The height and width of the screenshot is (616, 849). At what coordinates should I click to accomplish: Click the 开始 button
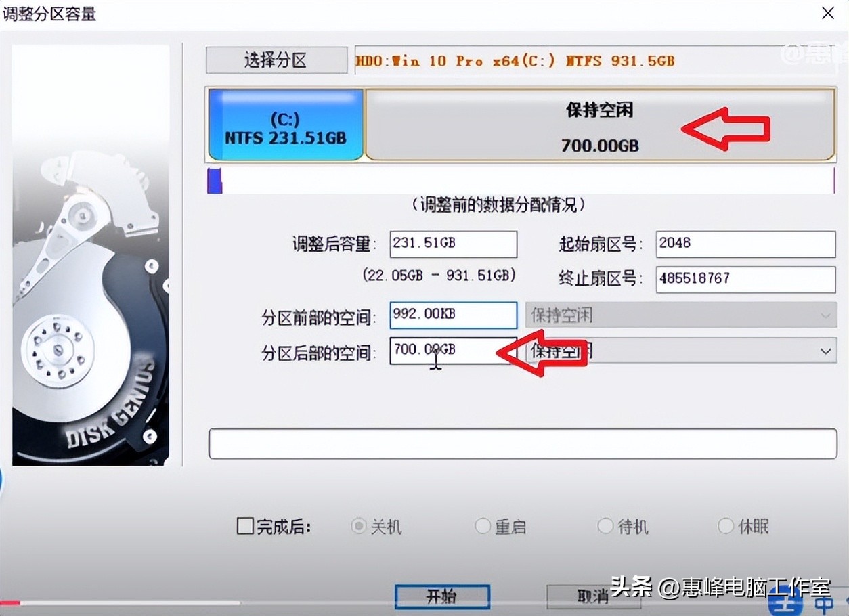[x=442, y=596]
